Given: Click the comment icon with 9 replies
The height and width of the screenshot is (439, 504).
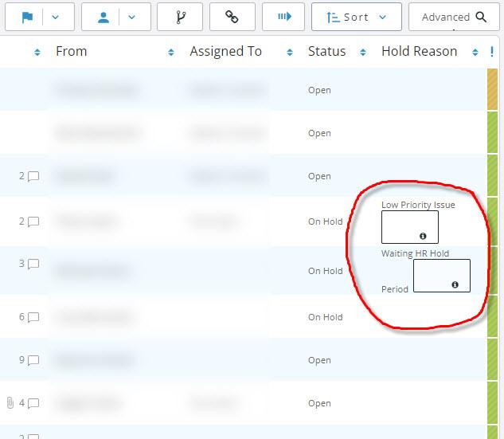Looking at the screenshot, I should pos(33,360).
